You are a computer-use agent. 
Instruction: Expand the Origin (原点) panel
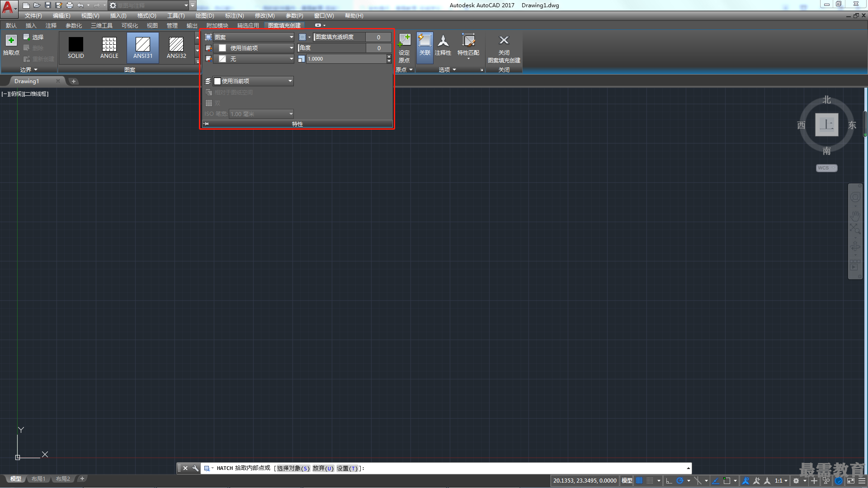click(404, 70)
